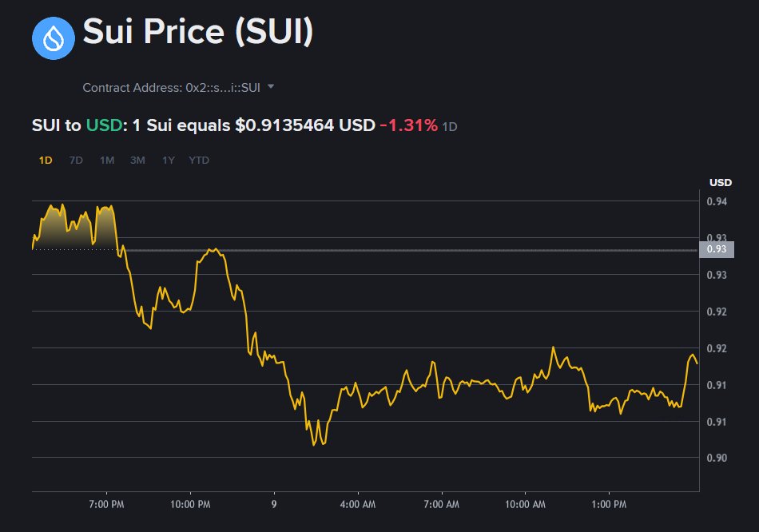Switch chart to 7D range
The width and height of the screenshot is (759, 532).
click(76, 160)
